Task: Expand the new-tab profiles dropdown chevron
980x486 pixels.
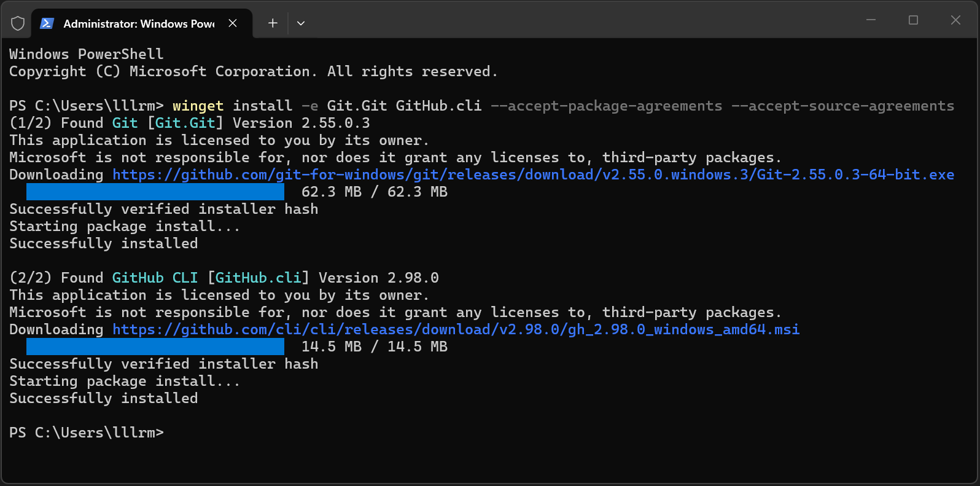Action: pyautogui.click(x=301, y=23)
